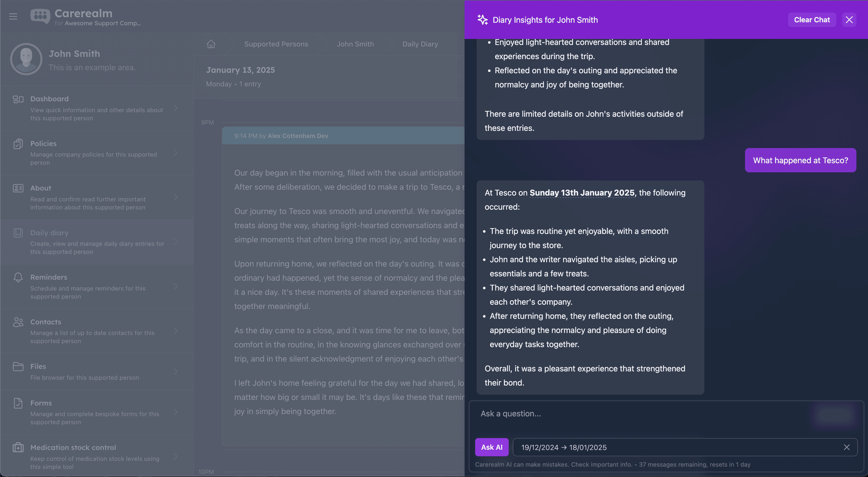Open the Policies menu item

click(x=97, y=153)
